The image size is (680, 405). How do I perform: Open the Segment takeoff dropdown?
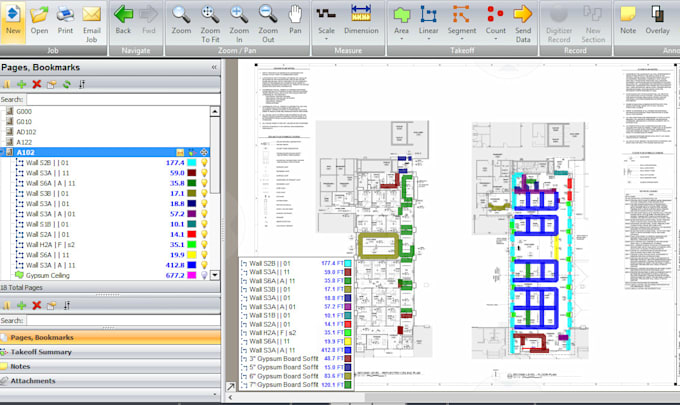point(461,39)
